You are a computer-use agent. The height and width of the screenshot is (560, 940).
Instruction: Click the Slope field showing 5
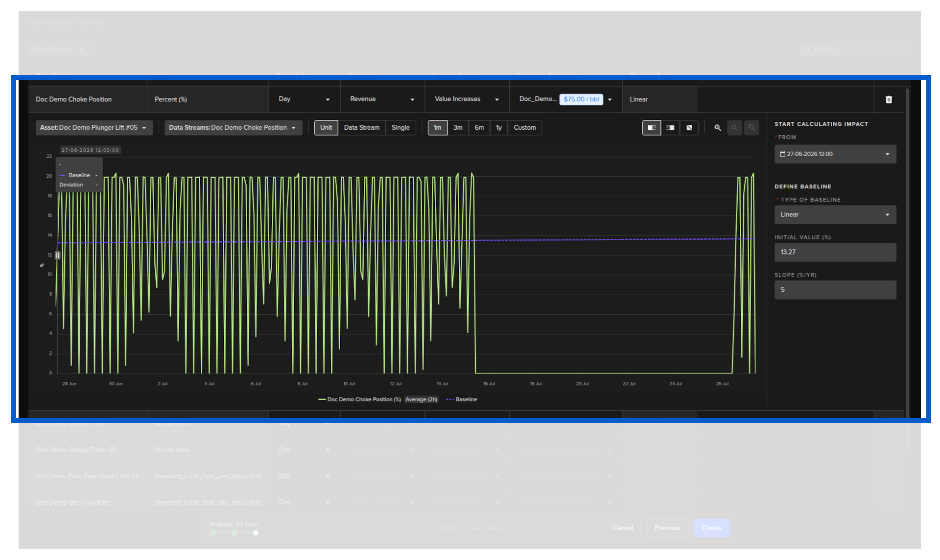(835, 290)
